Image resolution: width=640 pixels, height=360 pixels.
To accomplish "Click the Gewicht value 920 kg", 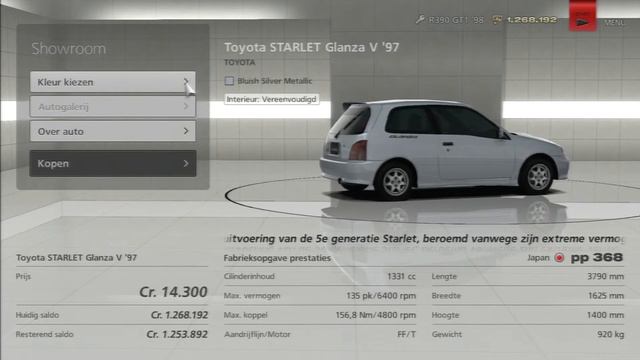I will 611,334.
